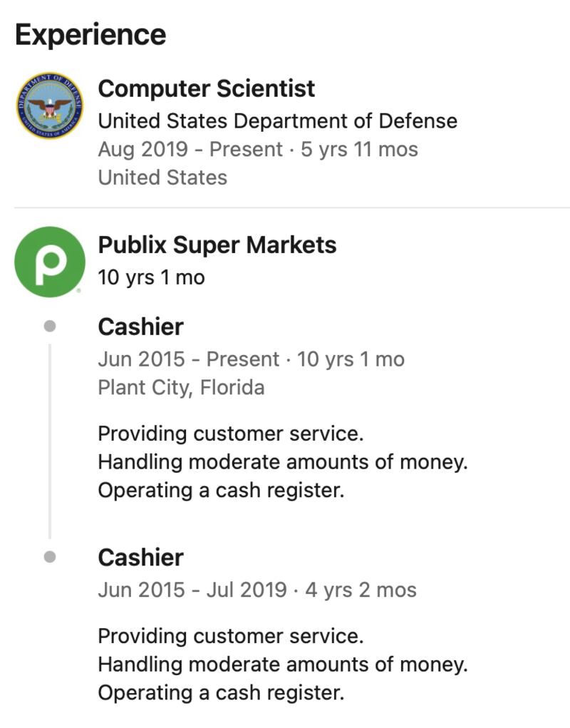Select the Cashier title dated Jun 2015 - Present
570x728 pixels.
140,327
